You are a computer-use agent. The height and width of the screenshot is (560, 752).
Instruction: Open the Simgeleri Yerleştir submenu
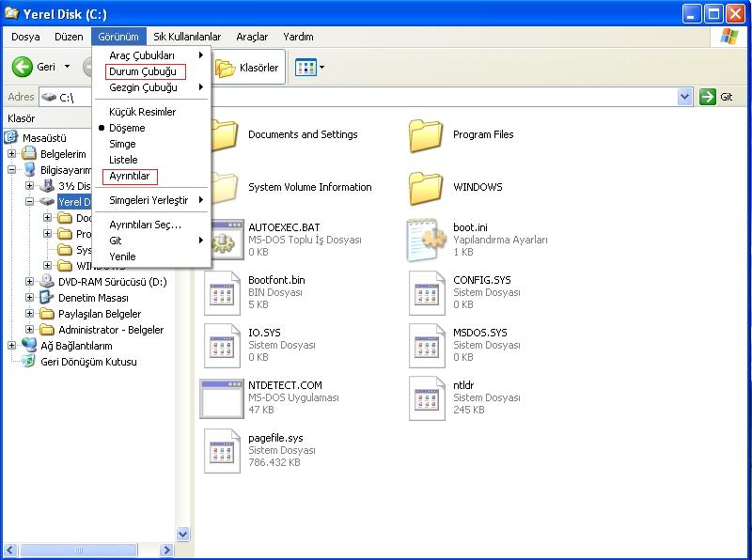click(151, 200)
